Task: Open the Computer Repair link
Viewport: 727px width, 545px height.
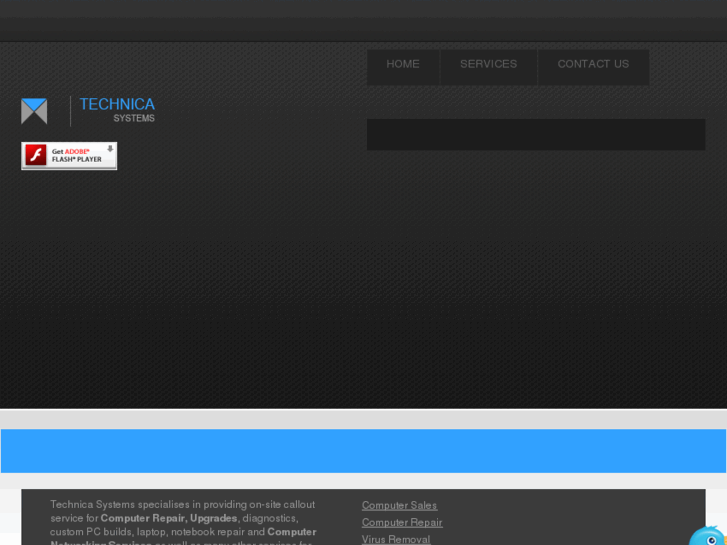Action: click(402, 522)
